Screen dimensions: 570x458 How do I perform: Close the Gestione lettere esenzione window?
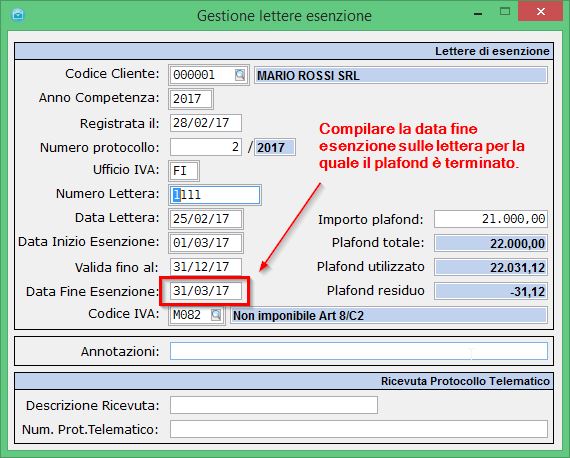point(541,12)
